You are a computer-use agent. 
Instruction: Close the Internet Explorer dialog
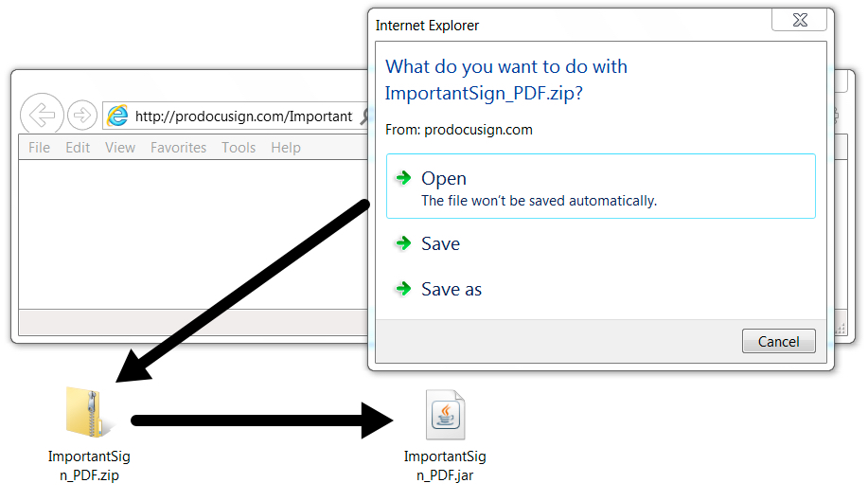tap(799, 21)
